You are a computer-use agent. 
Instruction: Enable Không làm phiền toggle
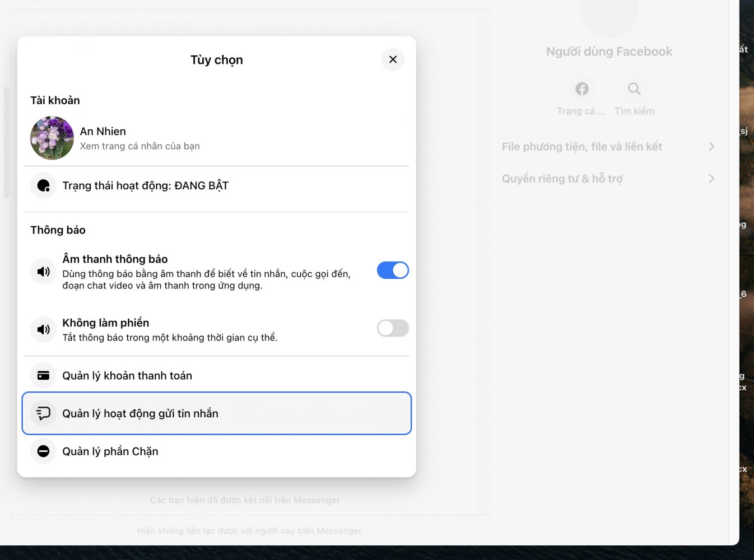pyautogui.click(x=393, y=328)
